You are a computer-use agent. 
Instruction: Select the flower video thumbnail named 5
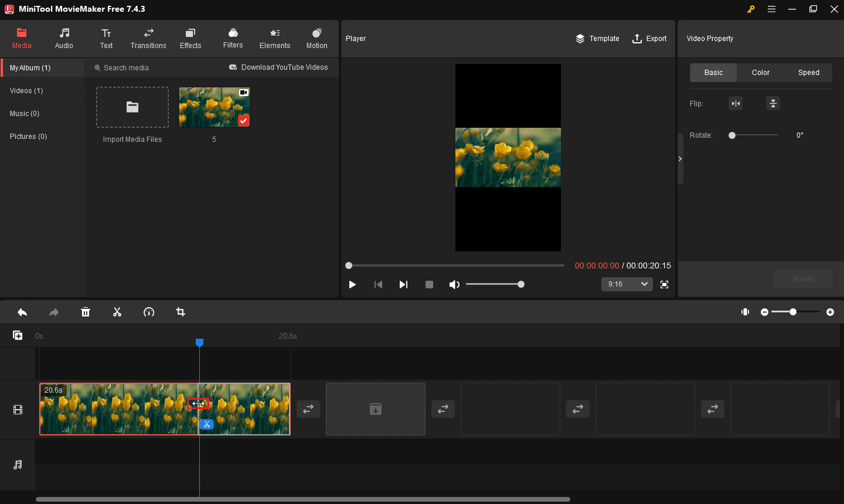215,107
